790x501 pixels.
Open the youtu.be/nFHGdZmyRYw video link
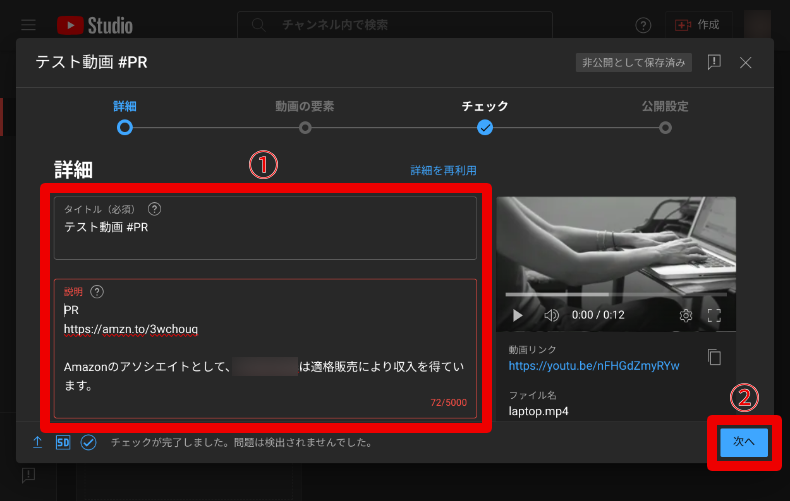[594, 366]
